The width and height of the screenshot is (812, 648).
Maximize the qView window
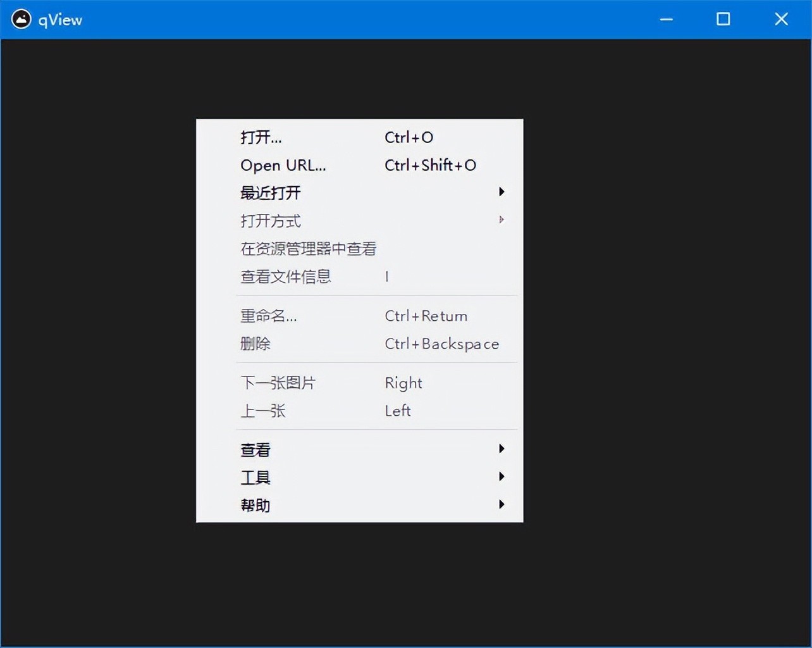point(723,20)
